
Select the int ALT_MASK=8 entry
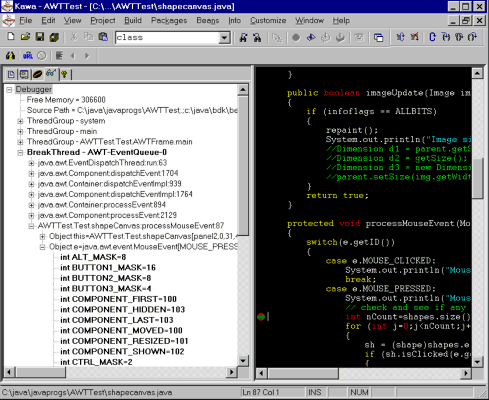click(93, 257)
